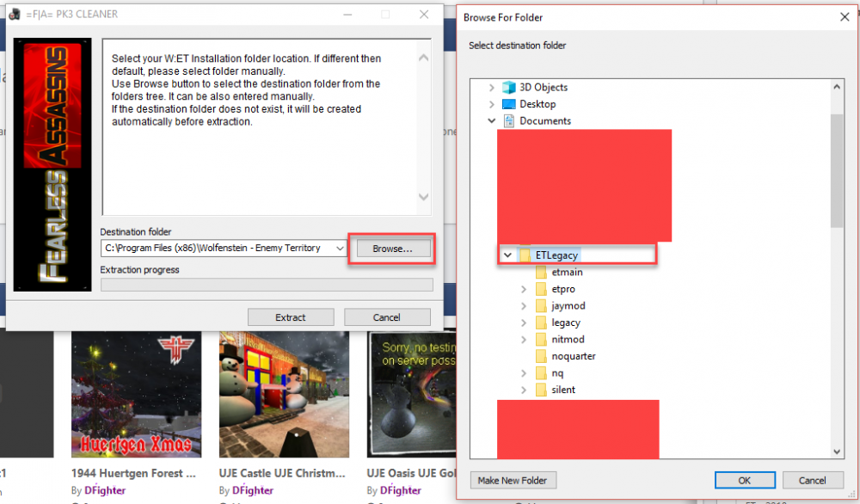
Task: Close the Browse For Folder dialog
Action: [845, 17]
